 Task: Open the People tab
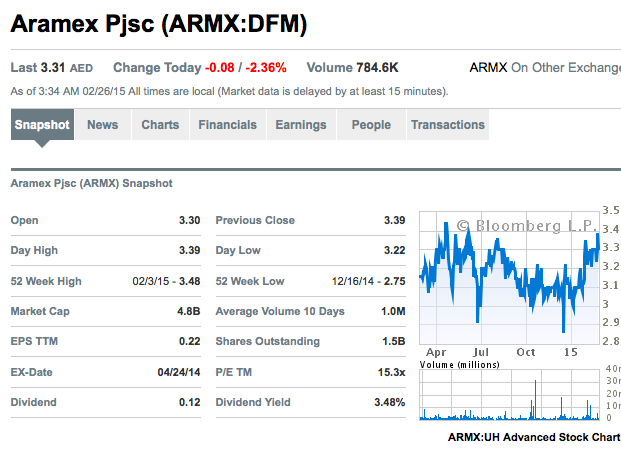tap(371, 124)
